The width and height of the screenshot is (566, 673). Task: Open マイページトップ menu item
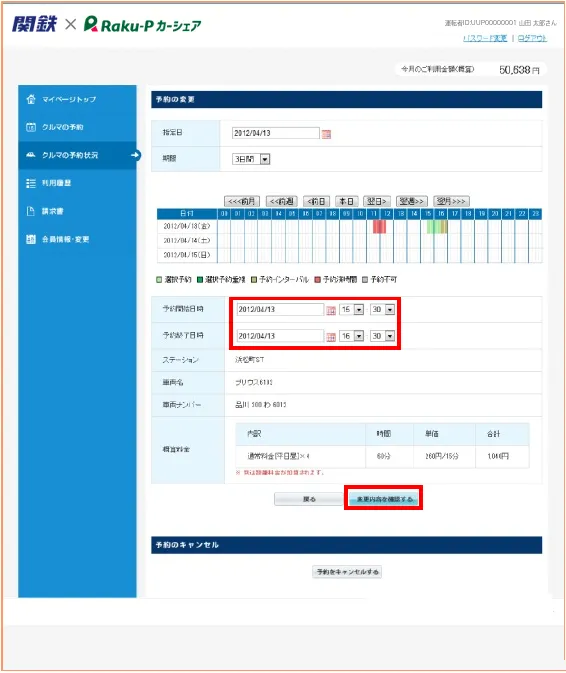[x=77, y=99]
